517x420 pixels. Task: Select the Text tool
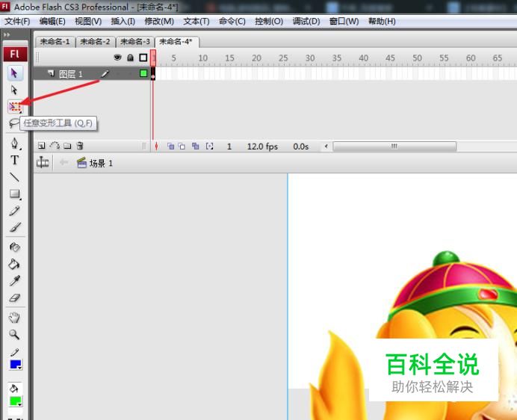(x=14, y=160)
